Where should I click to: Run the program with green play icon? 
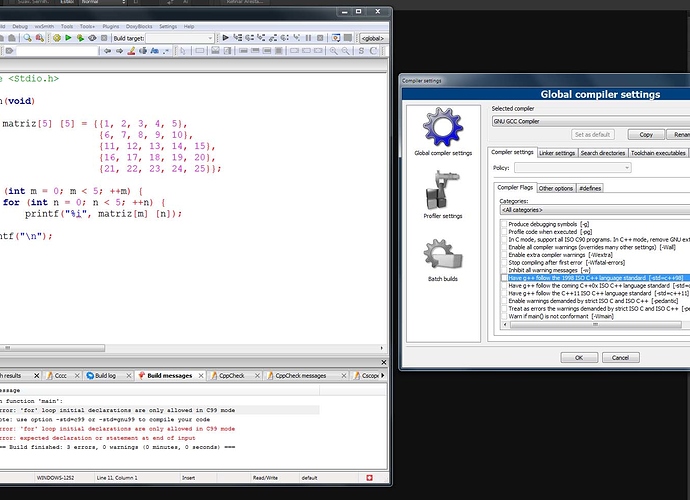(68, 38)
